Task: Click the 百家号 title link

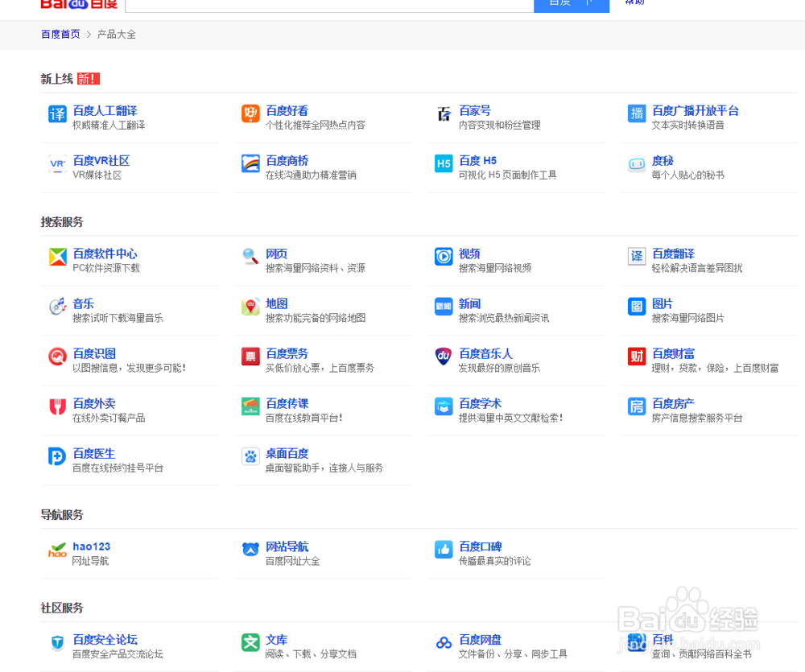Action: click(475, 111)
